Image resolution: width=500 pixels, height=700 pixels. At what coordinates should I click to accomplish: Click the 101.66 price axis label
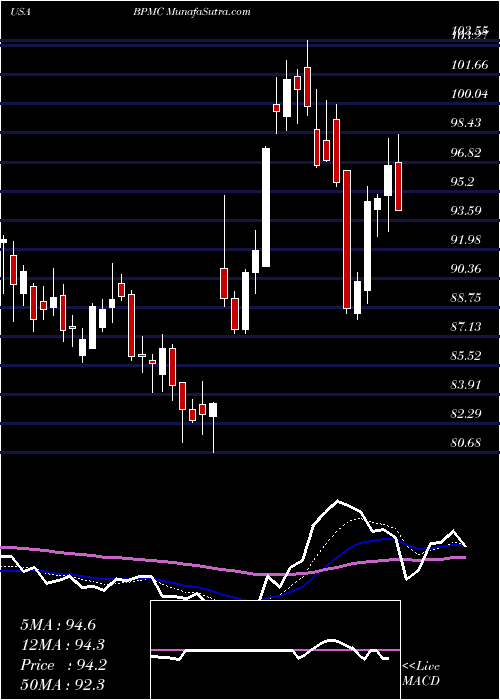tap(470, 65)
